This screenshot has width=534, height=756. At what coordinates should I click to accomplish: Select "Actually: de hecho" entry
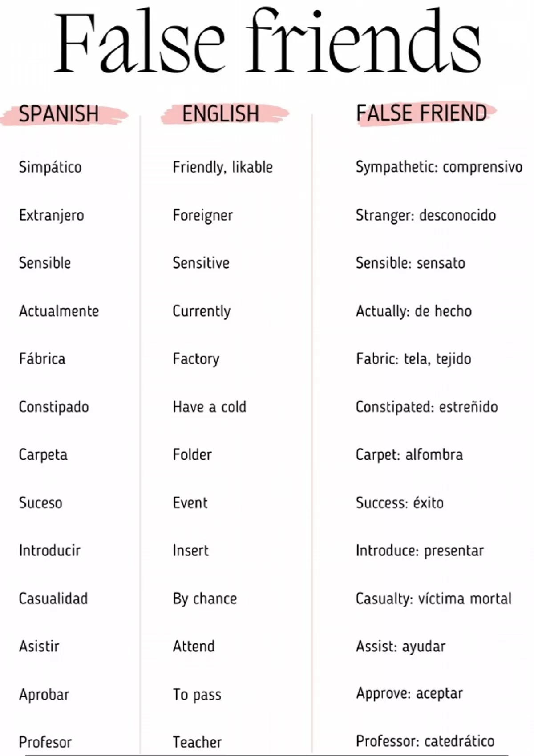(x=413, y=311)
